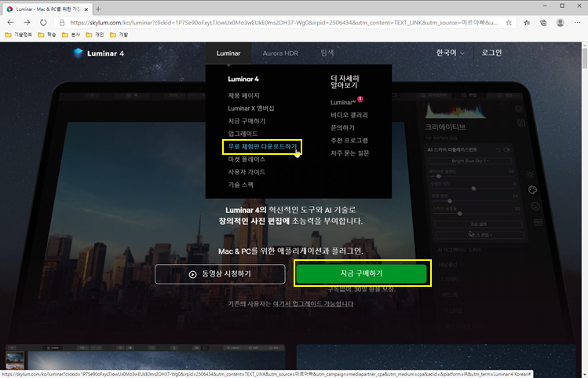Image resolution: width=588 pixels, height=378 pixels.
Task: Open the favorites list icon
Action: point(527,23)
